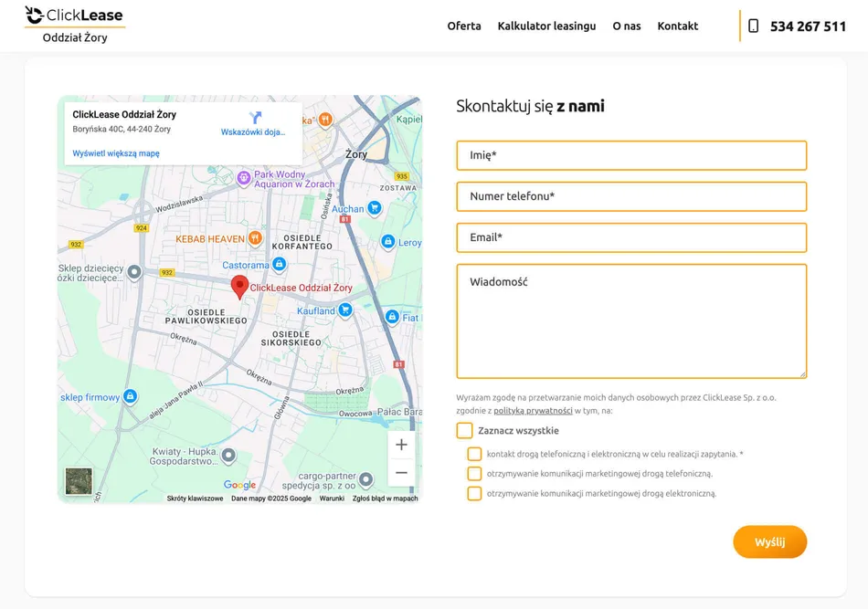Viewport: 868px width, 609px height.
Task: Click the Kaufland shopping cart marker
Action: coord(344,310)
